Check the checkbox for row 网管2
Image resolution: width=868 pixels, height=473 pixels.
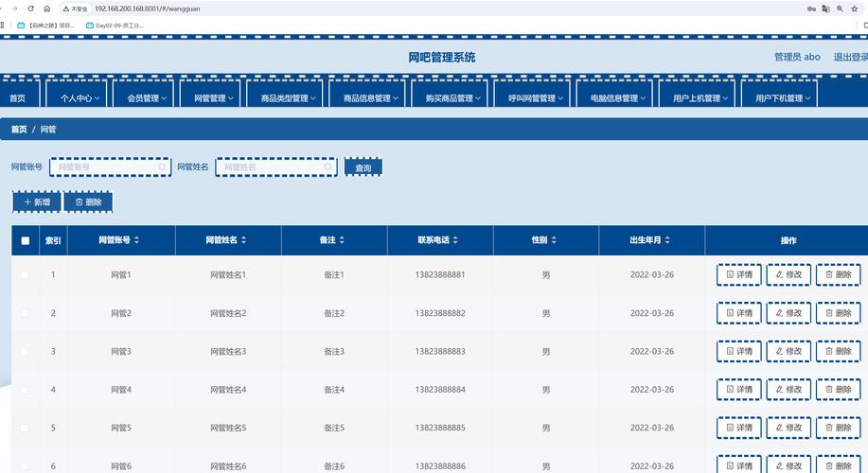coord(25,313)
